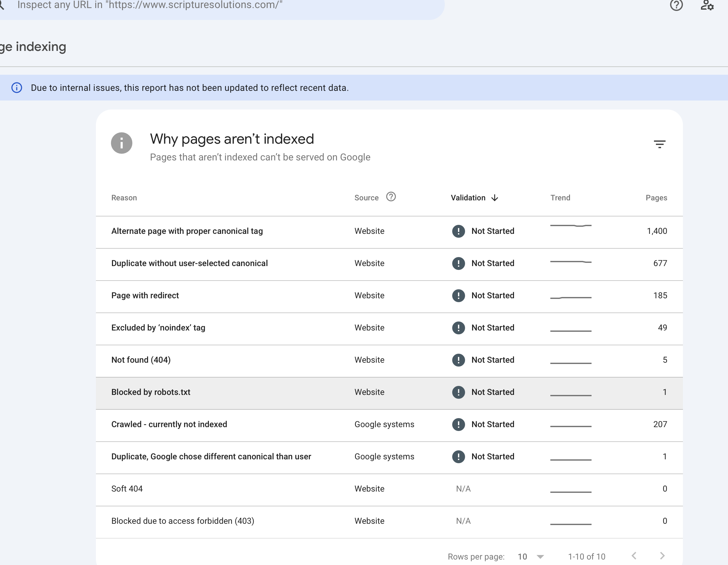Open Crawled - currently not indexed row

pyautogui.click(x=389, y=425)
